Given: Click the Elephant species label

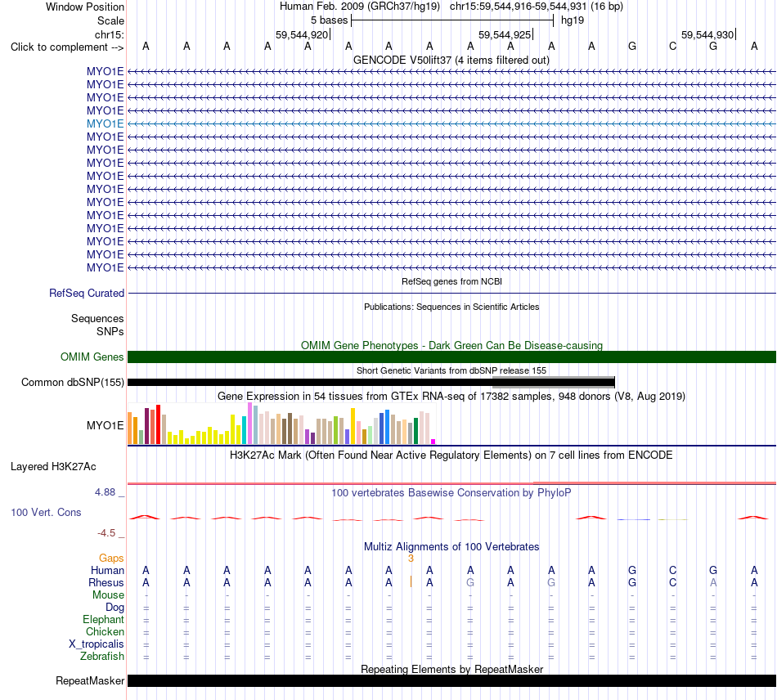Looking at the screenshot, I should click(104, 620).
